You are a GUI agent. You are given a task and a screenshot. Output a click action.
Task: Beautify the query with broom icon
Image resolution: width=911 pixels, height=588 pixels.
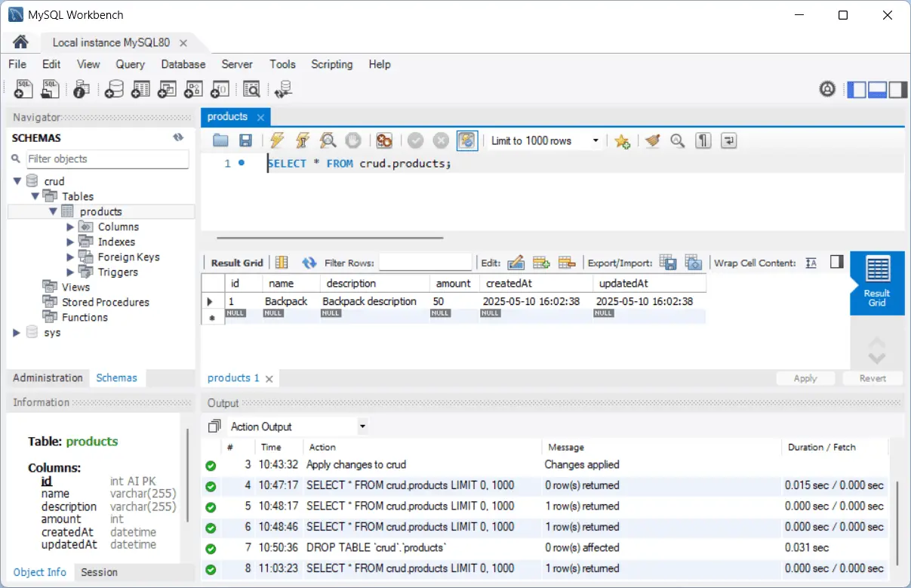[653, 140]
